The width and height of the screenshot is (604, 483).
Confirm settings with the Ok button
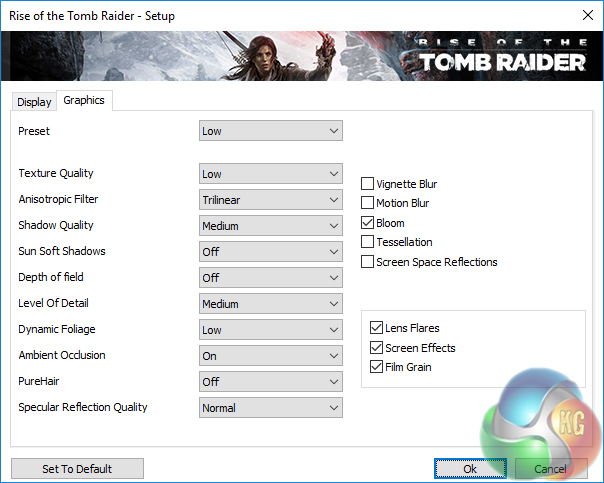coord(470,469)
